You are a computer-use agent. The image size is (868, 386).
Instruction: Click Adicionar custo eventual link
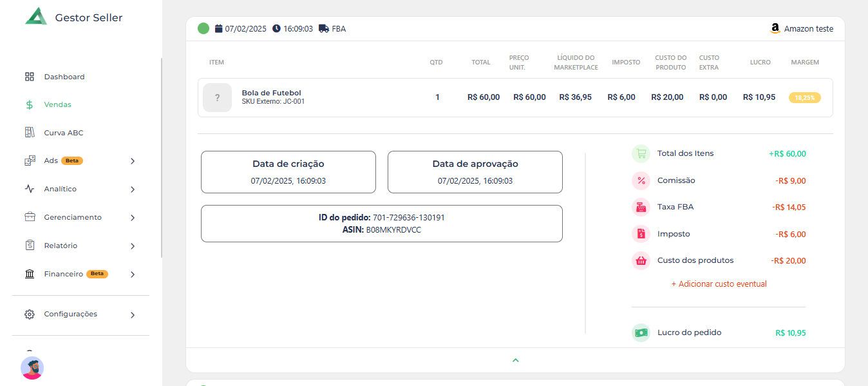pos(719,284)
